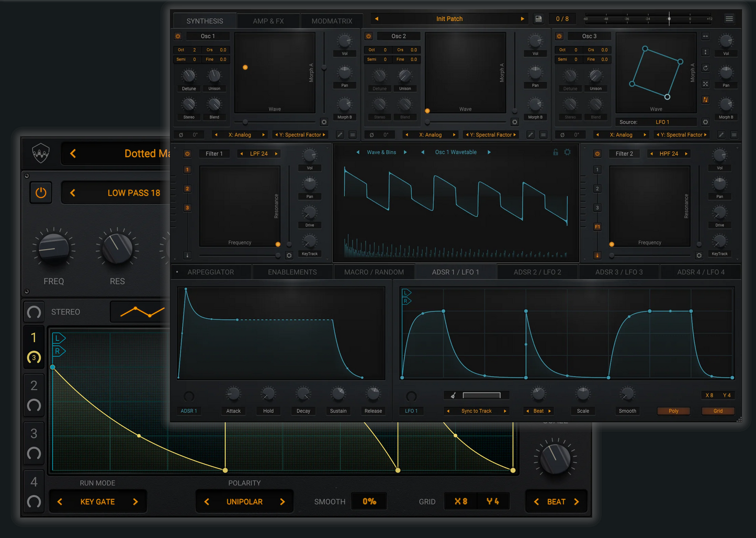756x538 pixels.
Task: Advance Osc 1 Wavetable selector right arrow
Action: (489, 152)
